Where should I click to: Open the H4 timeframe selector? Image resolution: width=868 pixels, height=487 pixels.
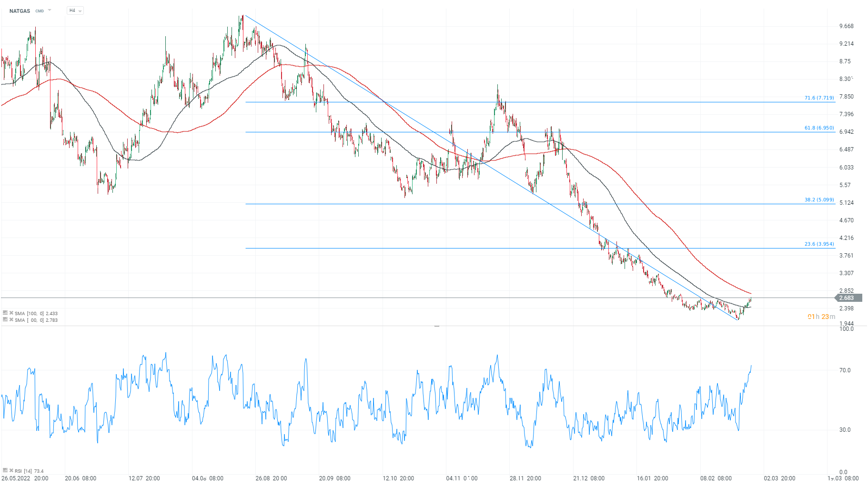pos(75,10)
